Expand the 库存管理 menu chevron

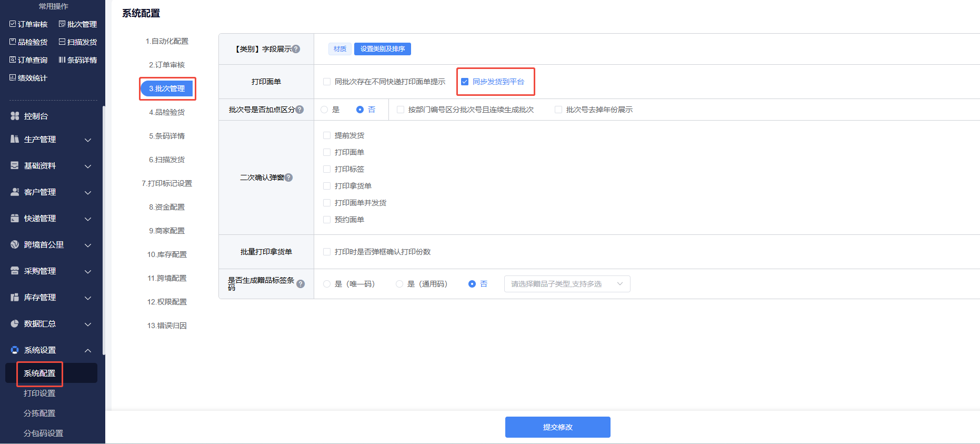pos(88,298)
